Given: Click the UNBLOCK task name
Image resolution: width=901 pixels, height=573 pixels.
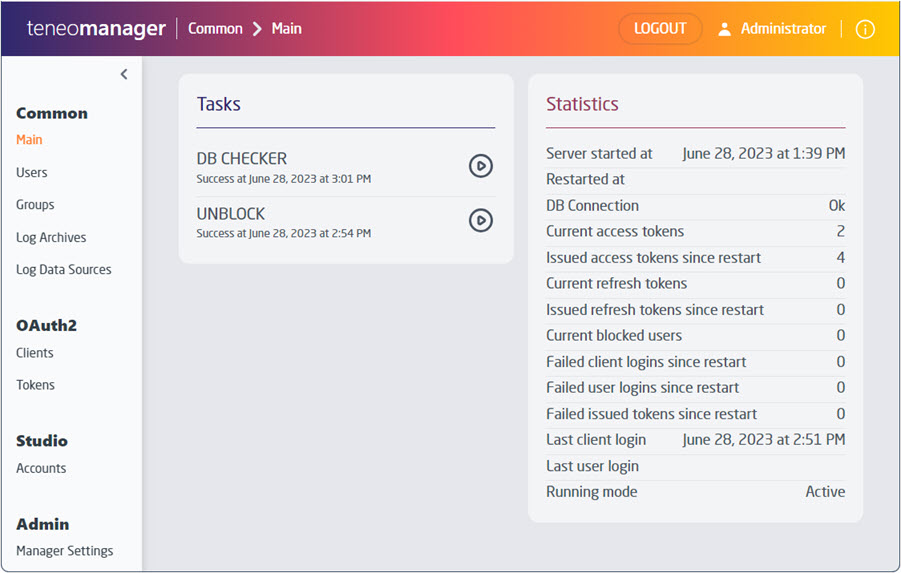Looking at the screenshot, I should [230, 214].
